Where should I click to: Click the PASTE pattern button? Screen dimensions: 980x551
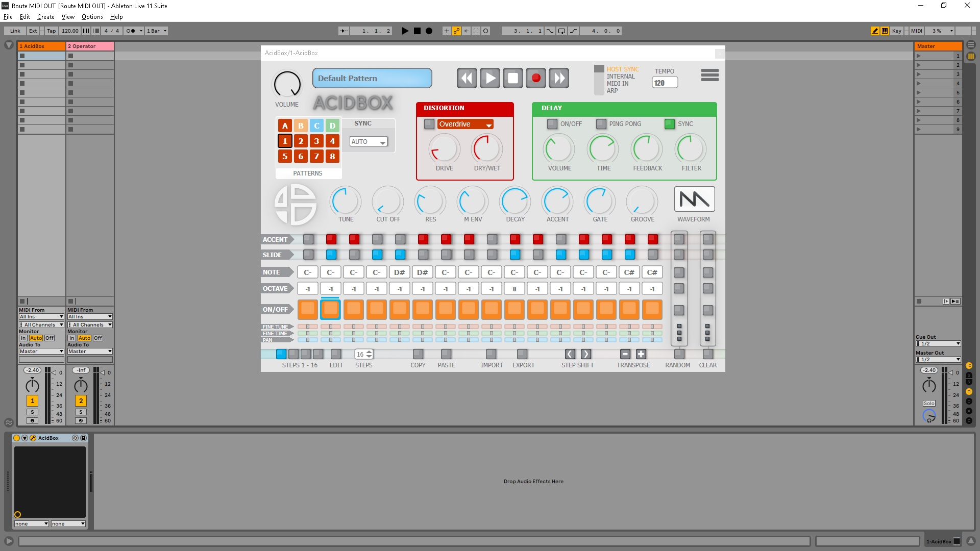point(446,354)
